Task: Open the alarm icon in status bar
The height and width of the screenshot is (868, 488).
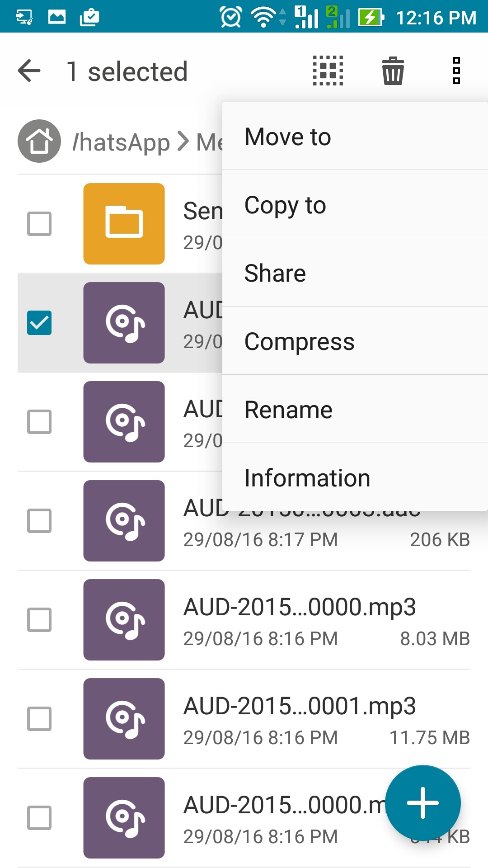Action: point(231,17)
